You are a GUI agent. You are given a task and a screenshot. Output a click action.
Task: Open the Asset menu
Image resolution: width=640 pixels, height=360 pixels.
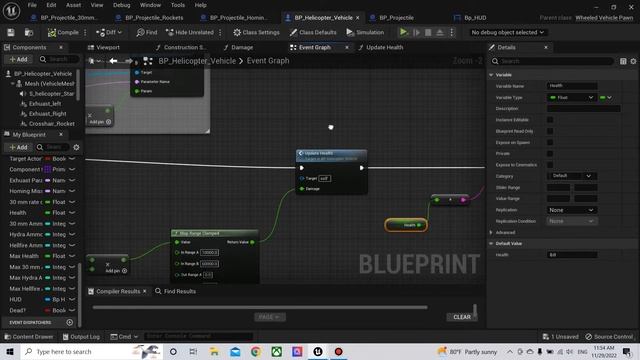point(73,5)
